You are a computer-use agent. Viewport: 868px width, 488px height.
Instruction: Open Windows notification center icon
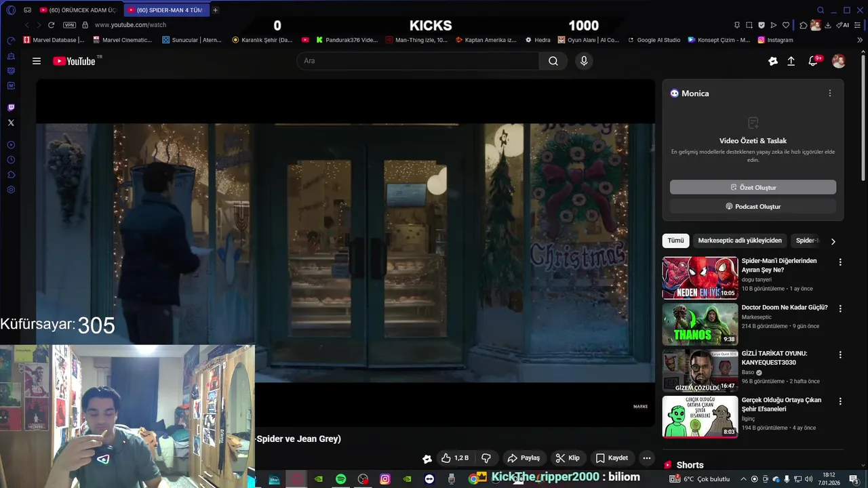point(854,479)
